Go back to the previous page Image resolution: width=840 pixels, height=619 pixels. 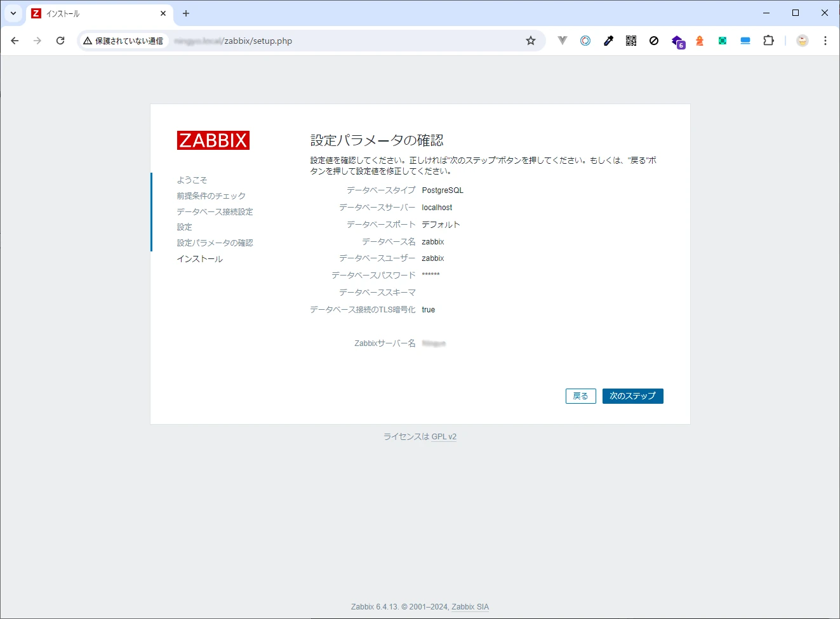tap(15, 41)
